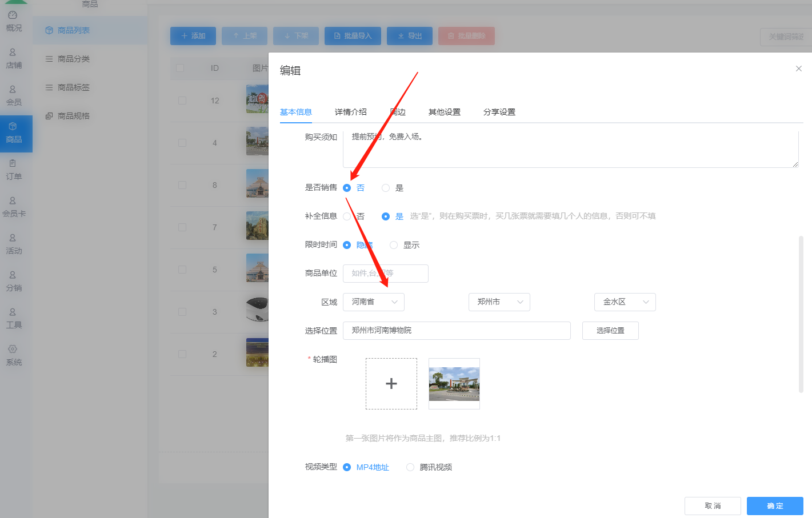Set 是否销售 to 否
Image resolution: width=812 pixels, height=518 pixels.
347,188
